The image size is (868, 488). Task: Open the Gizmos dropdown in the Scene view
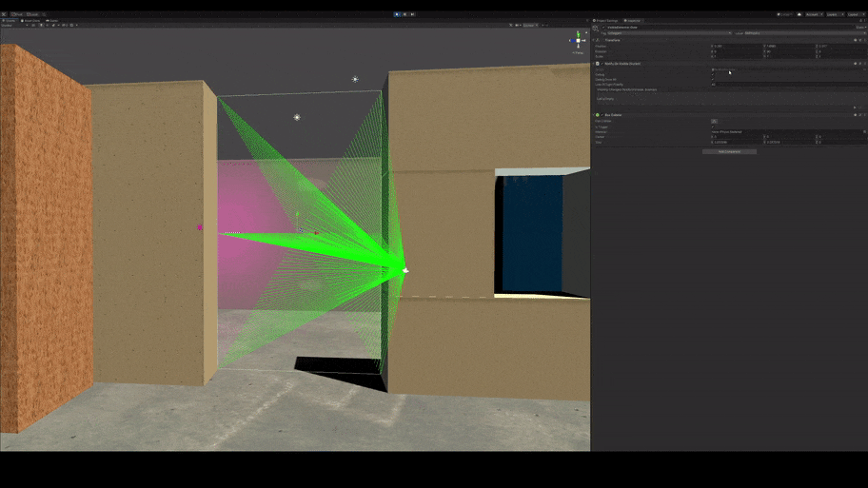(x=530, y=25)
